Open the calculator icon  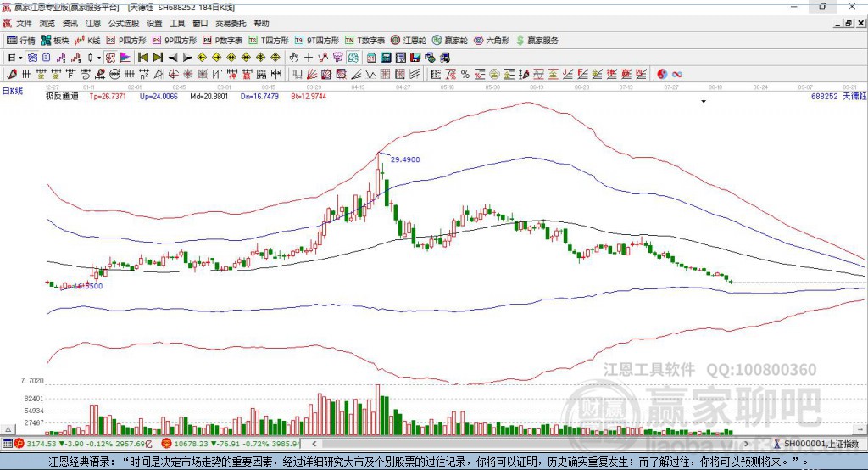(x=387, y=58)
